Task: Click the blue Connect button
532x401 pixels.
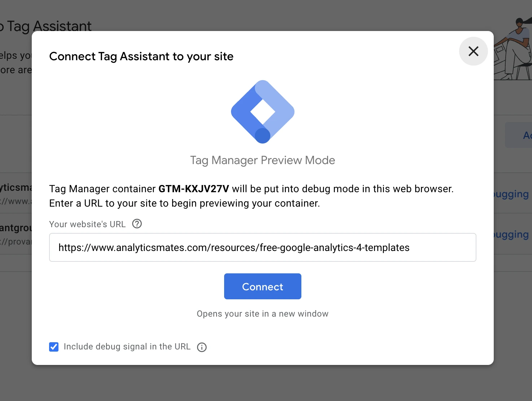Action: [263, 286]
